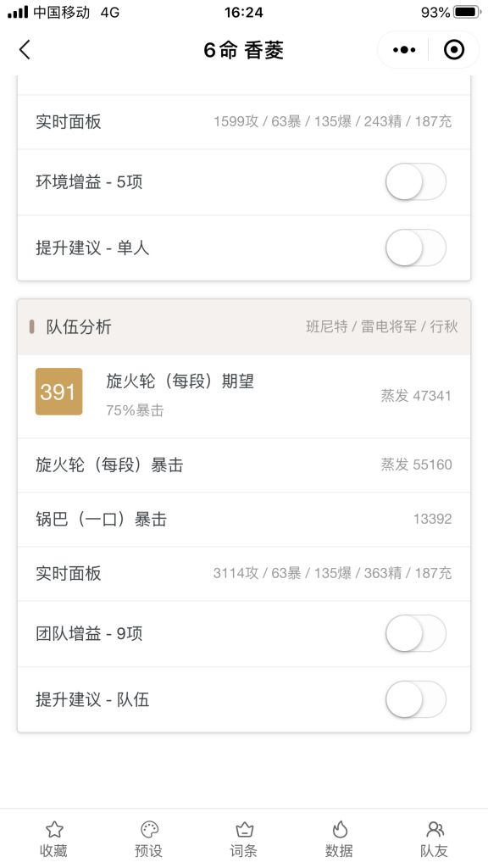Turn on 提升建议 - 单人

415,248
